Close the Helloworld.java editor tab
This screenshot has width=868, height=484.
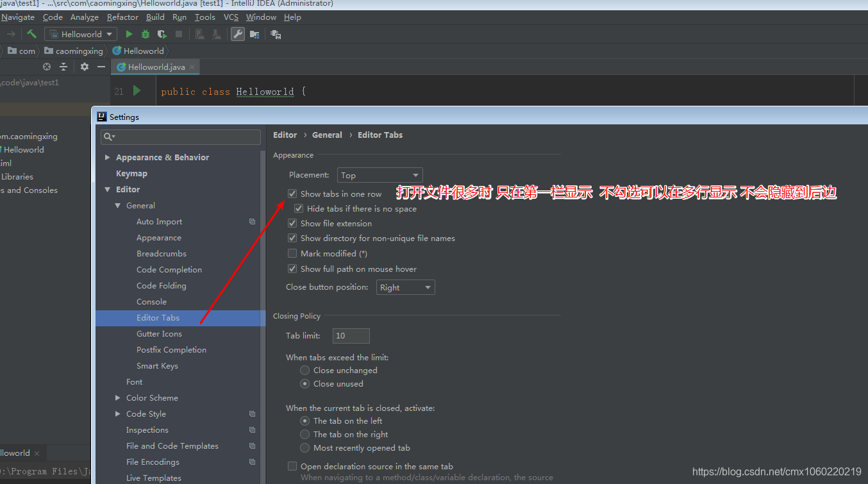point(192,67)
